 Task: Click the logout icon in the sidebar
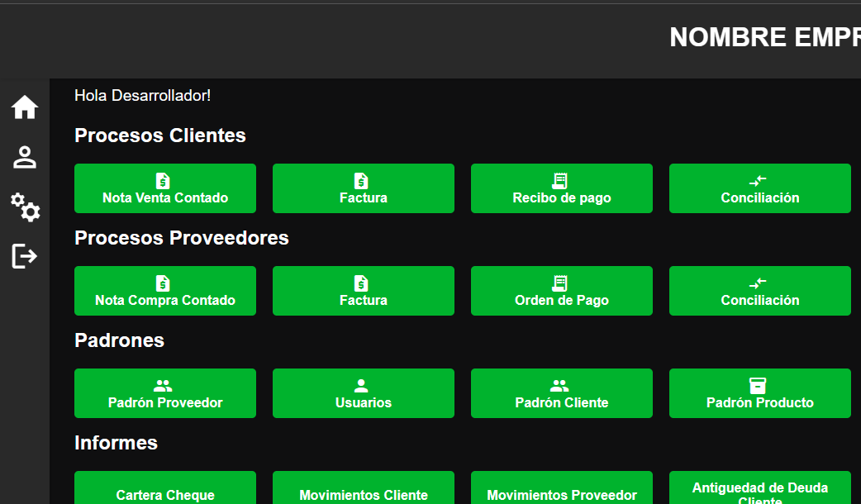(25, 256)
